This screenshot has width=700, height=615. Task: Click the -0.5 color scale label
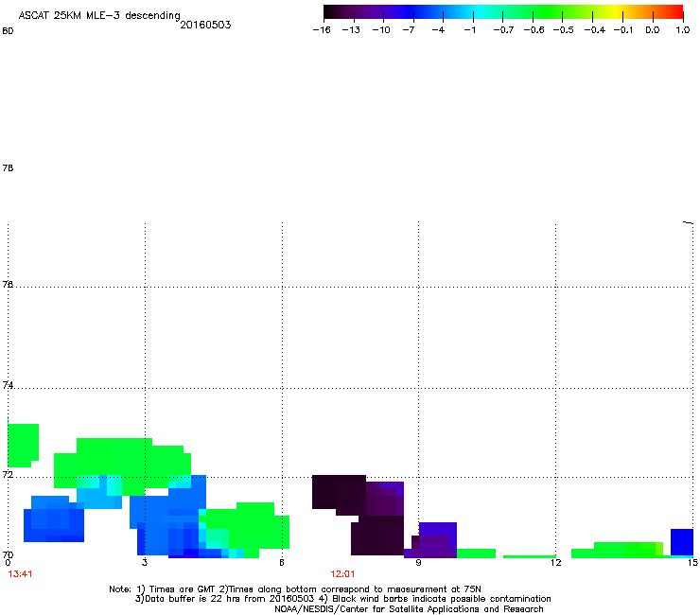[x=563, y=30]
